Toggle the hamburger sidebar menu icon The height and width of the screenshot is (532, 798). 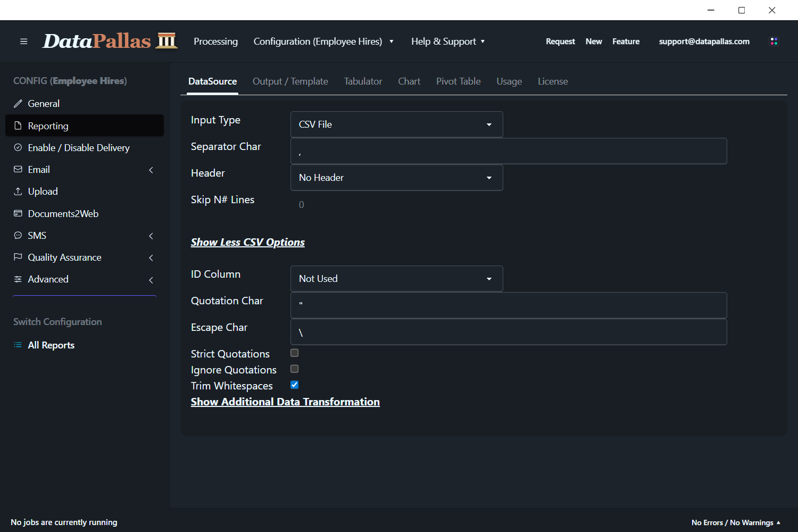[x=23, y=41]
